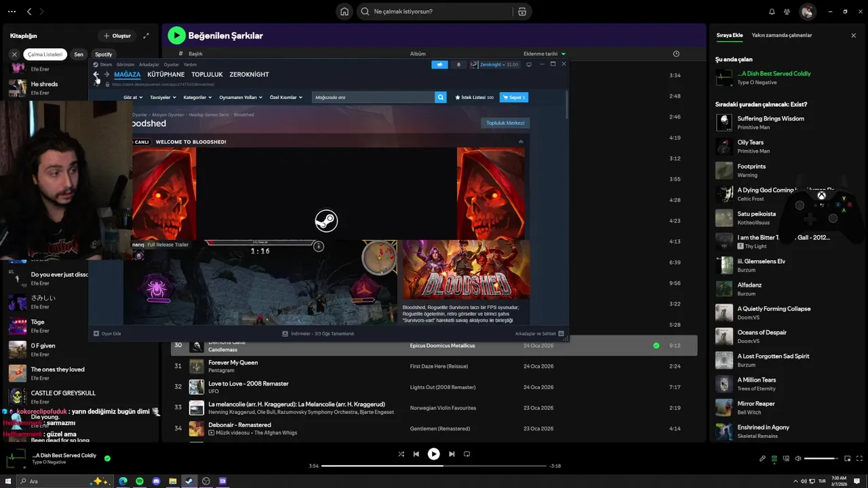Click Oyun Ekle in Steam footer
Viewport: 868px width, 488px height.
[x=107, y=333]
